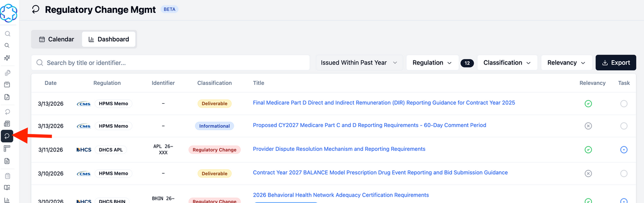The height and width of the screenshot is (203, 644).
Task: Click Deliverable badge in BALANCE Model row
Action: pyautogui.click(x=215, y=174)
